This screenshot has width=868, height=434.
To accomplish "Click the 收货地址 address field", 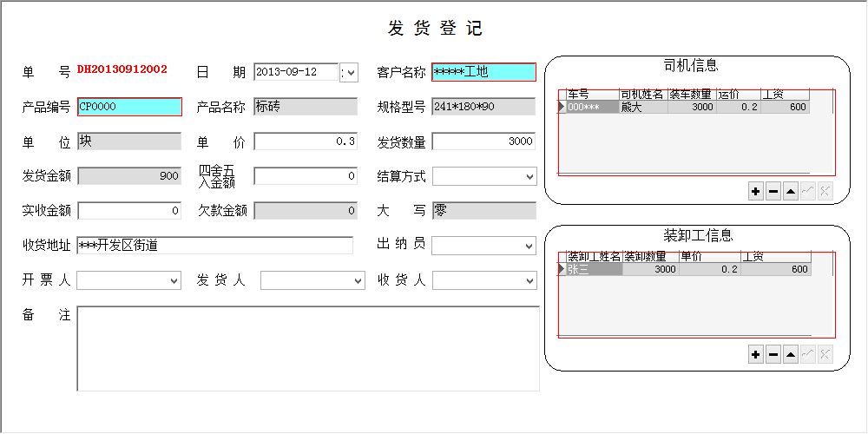I will click(x=214, y=246).
